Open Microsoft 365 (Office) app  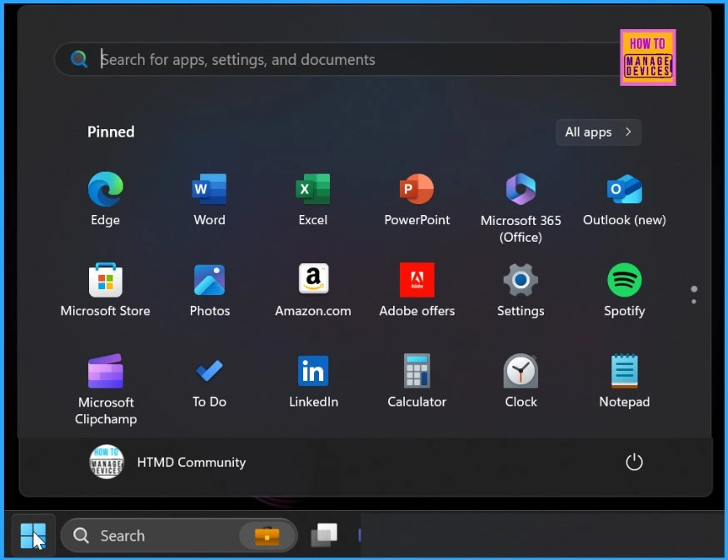tap(521, 207)
